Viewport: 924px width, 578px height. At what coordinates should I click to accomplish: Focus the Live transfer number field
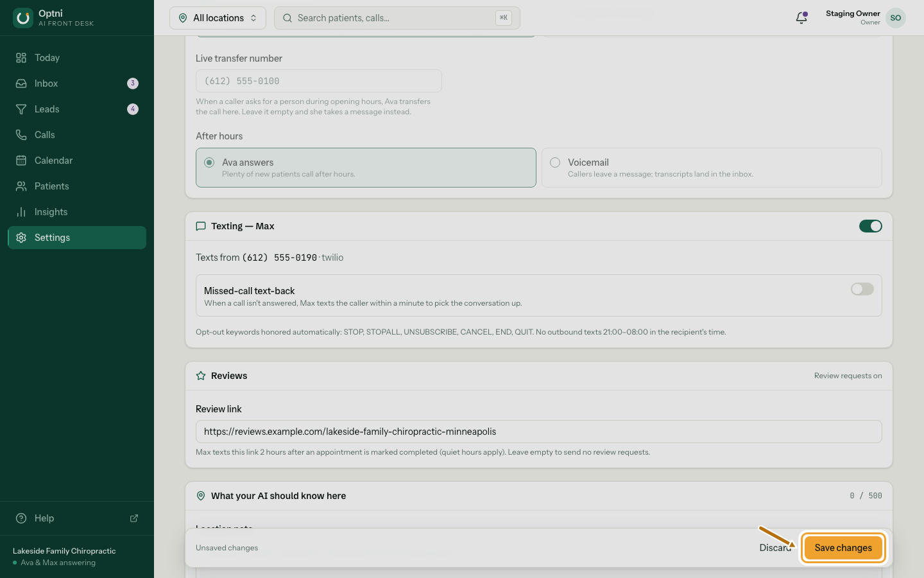pos(319,81)
